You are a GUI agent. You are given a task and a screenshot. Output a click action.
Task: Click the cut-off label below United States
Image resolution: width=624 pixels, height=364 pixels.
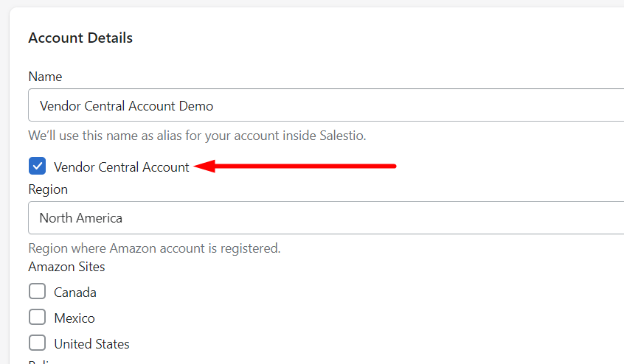(44, 362)
